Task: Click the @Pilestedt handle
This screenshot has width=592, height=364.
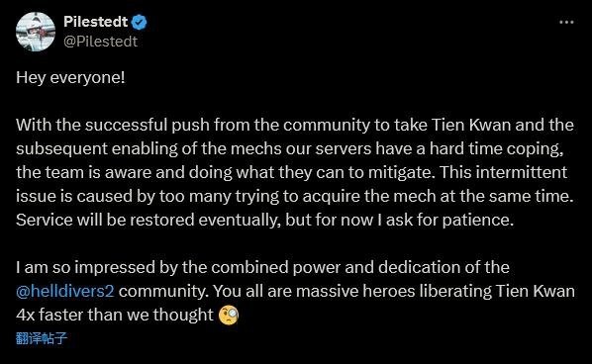Action: 100,42
